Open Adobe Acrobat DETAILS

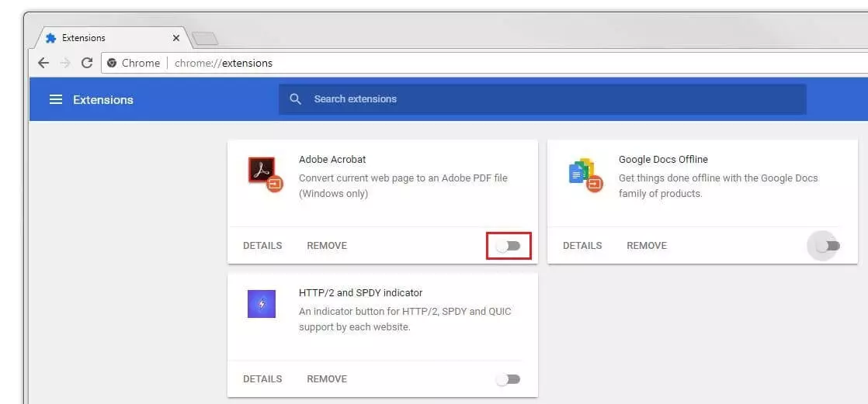point(262,246)
